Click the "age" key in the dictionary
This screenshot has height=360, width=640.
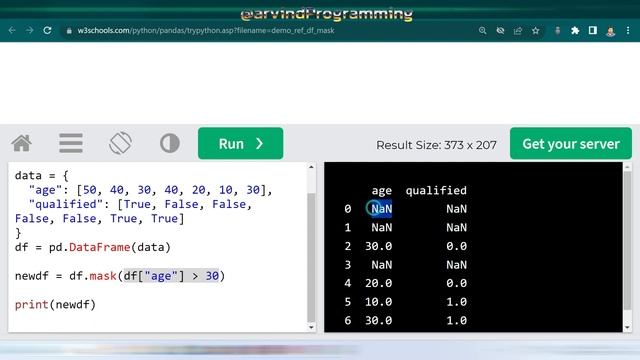(x=45, y=190)
